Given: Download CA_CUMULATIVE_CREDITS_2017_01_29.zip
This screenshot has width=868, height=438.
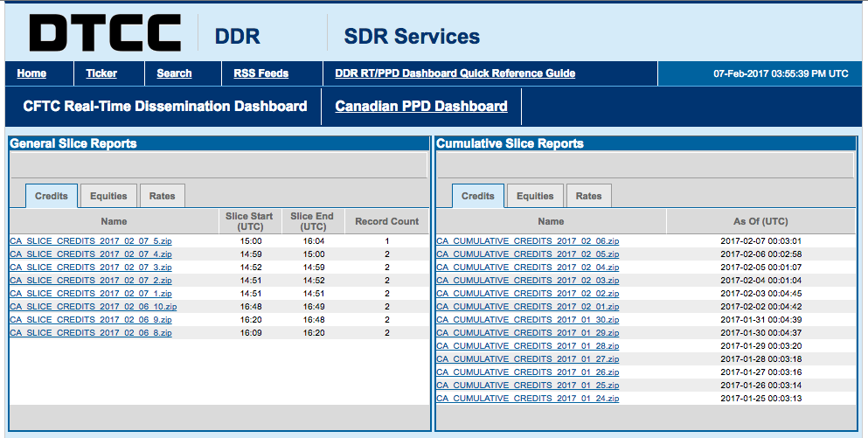Looking at the screenshot, I should click(x=528, y=333).
